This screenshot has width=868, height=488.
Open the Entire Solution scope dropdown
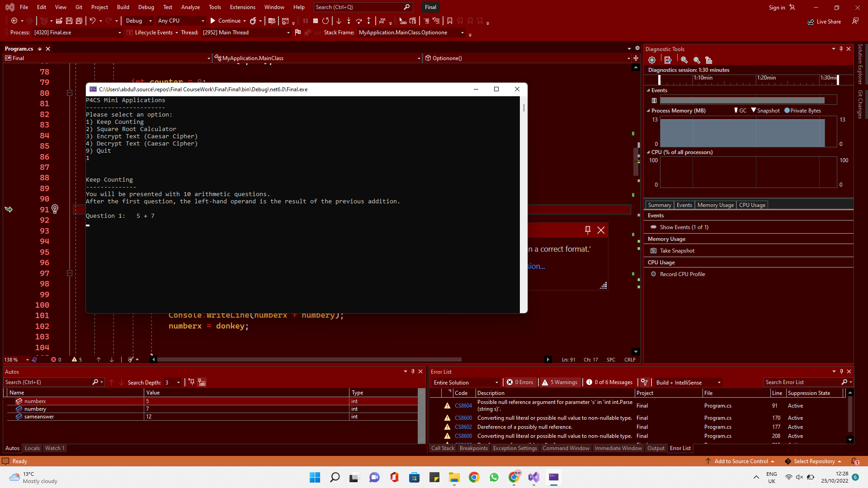click(466, 382)
